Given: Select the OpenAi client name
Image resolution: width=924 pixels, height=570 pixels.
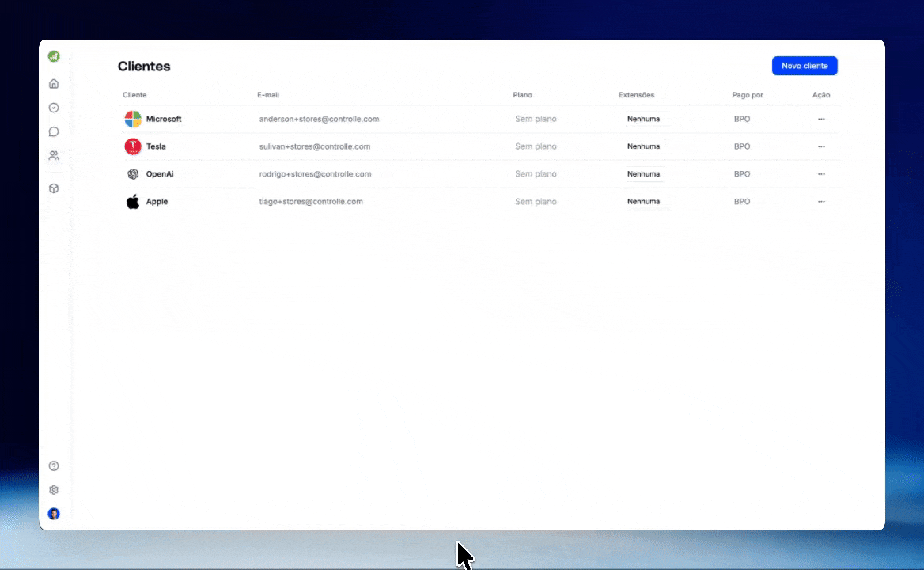Looking at the screenshot, I should (x=160, y=174).
